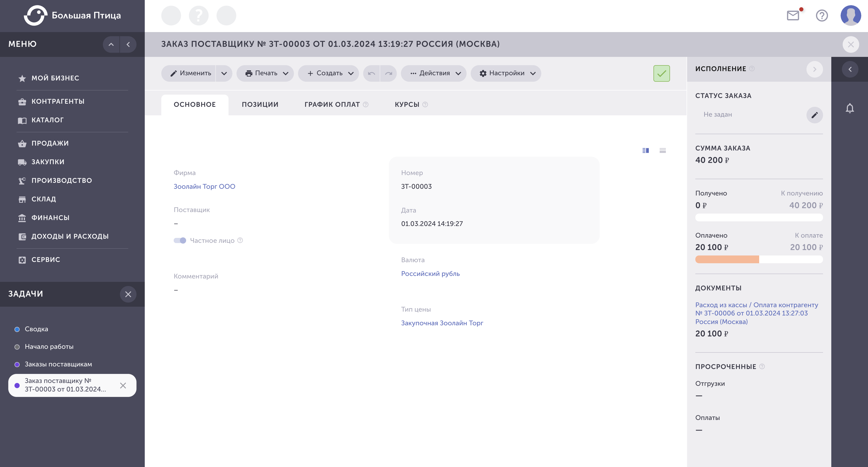Switch to the График оплат tab

(x=332, y=104)
